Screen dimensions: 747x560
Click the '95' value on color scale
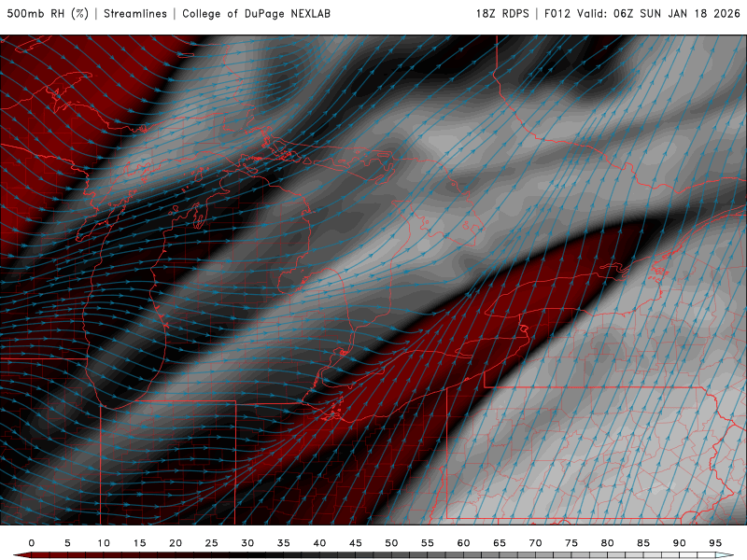[715, 543]
